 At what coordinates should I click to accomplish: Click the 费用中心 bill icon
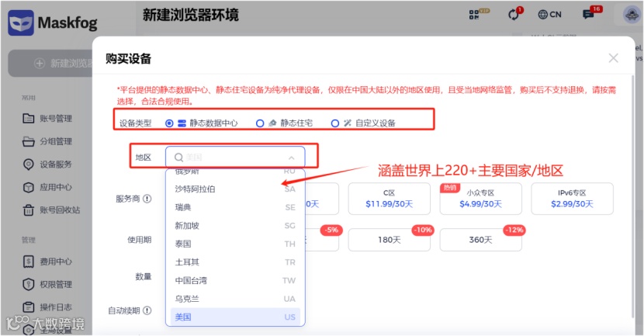coord(29,262)
